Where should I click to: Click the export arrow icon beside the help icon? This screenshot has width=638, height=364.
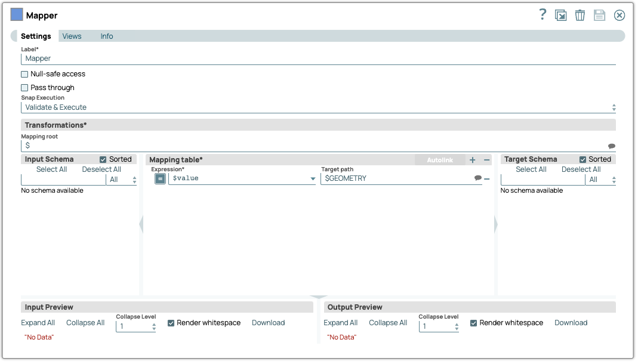[560, 15]
